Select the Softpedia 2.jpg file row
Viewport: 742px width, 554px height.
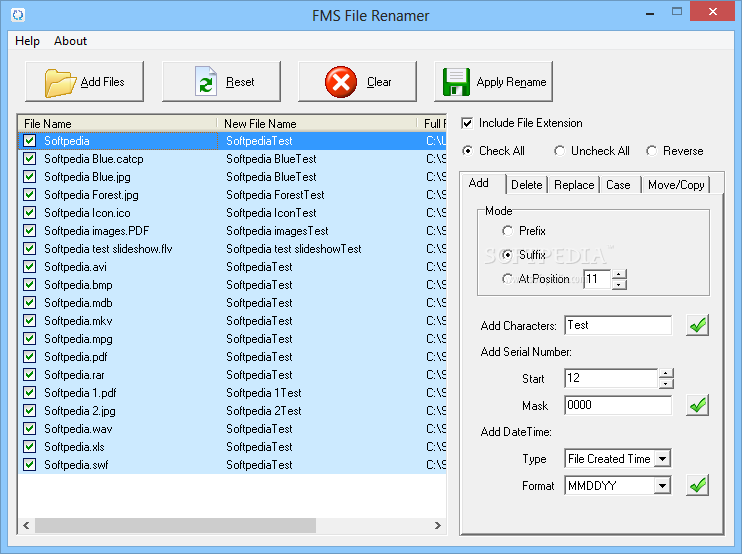(232, 410)
